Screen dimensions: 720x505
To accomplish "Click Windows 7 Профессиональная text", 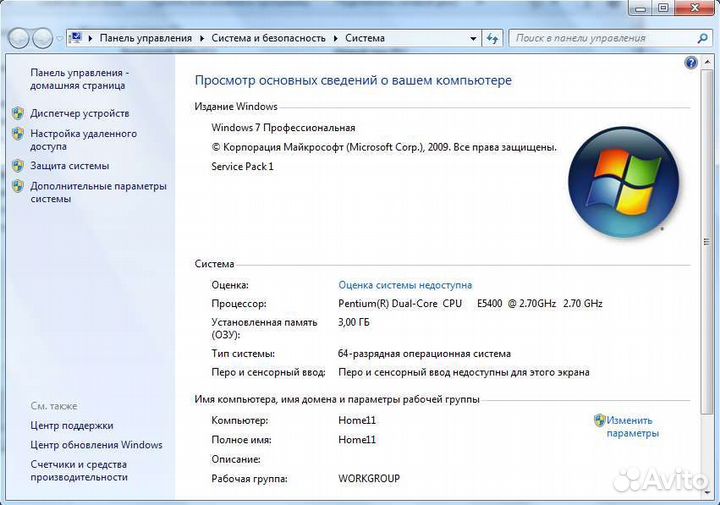I will 283,128.
